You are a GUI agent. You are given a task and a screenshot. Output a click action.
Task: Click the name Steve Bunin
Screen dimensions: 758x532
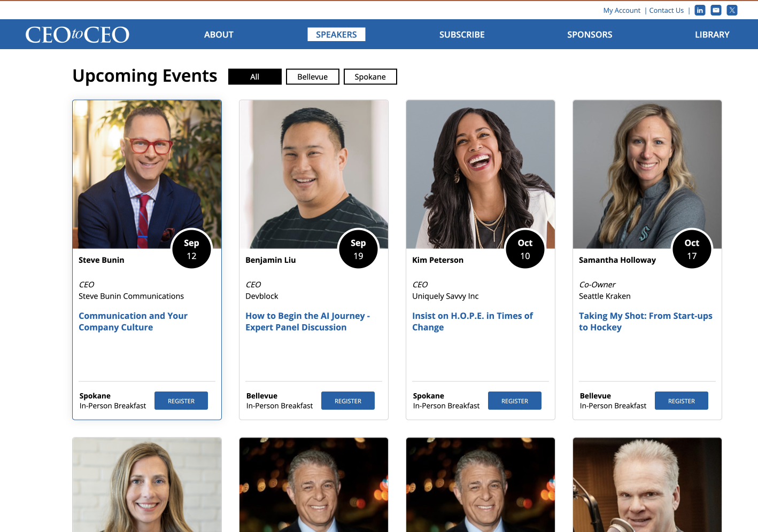[102, 260]
